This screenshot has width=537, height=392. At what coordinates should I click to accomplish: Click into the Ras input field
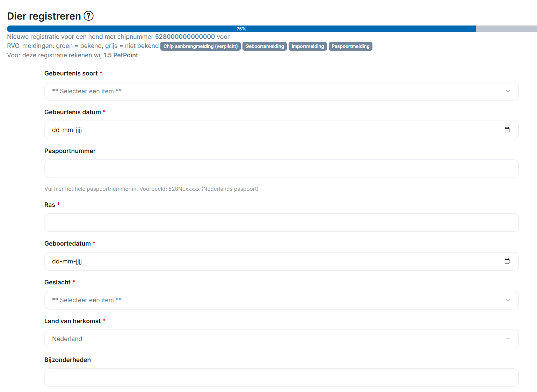[x=281, y=223]
